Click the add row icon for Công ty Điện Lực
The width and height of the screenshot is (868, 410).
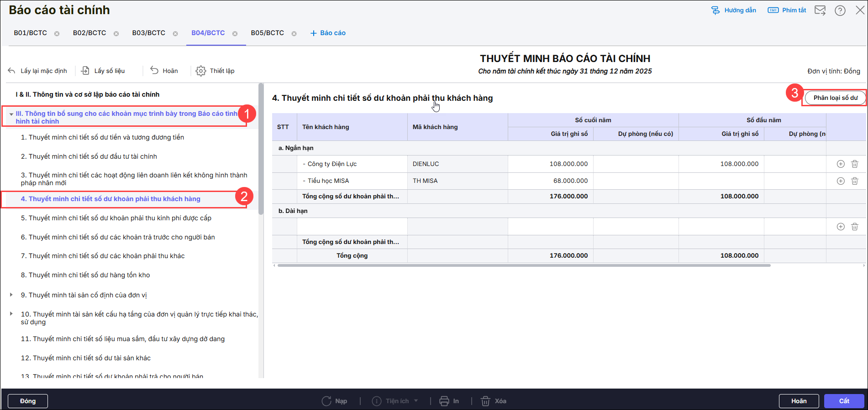pos(840,164)
